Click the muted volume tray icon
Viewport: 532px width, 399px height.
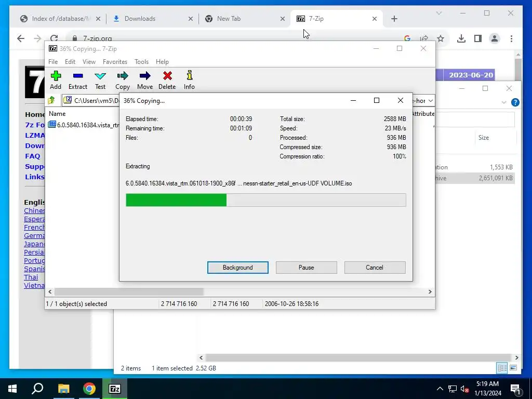(x=464, y=389)
